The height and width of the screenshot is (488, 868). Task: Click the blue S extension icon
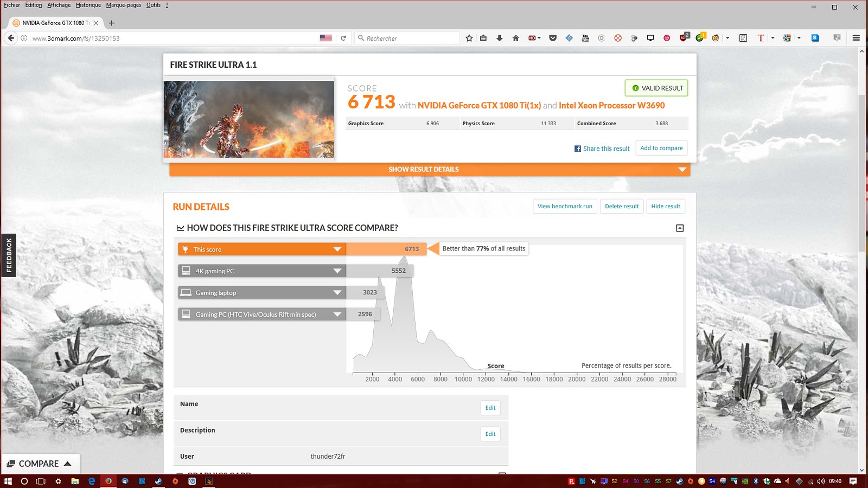tap(815, 38)
